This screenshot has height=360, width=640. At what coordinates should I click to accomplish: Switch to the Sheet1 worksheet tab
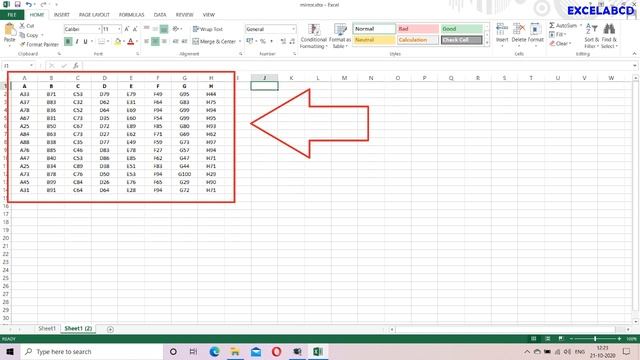47,328
